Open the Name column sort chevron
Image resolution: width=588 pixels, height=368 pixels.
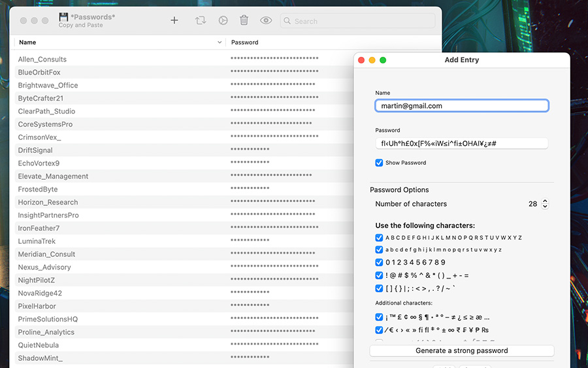[x=220, y=42]
